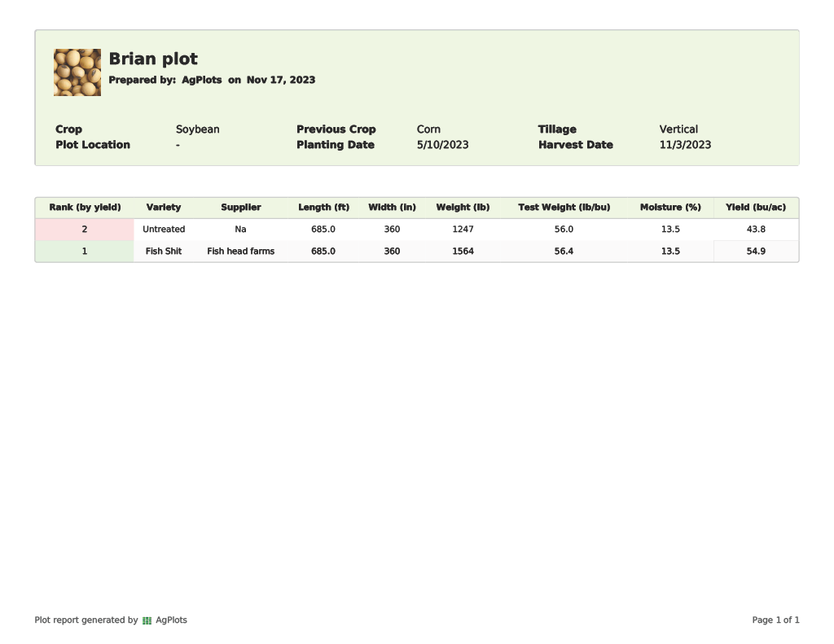Click the 43.8 yield value
The width and height of the screenshot is (834, 644).
[x=756, y=230]
